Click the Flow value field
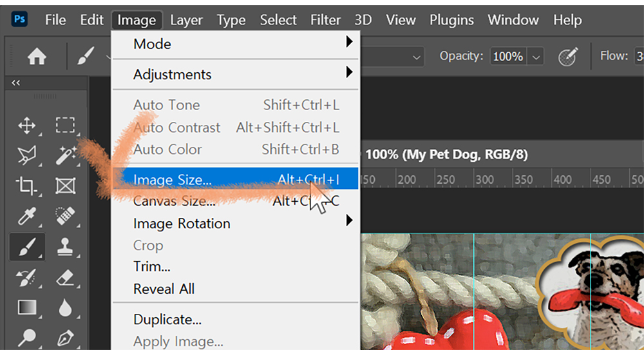This screenshot has height=350, width=644. [x=639, y=57]
